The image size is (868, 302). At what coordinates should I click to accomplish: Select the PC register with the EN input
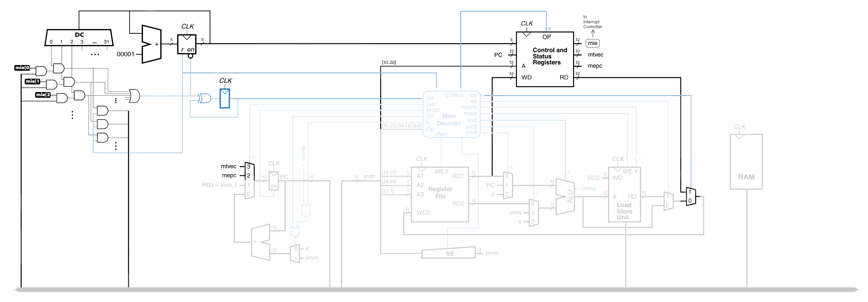point(274,181)
